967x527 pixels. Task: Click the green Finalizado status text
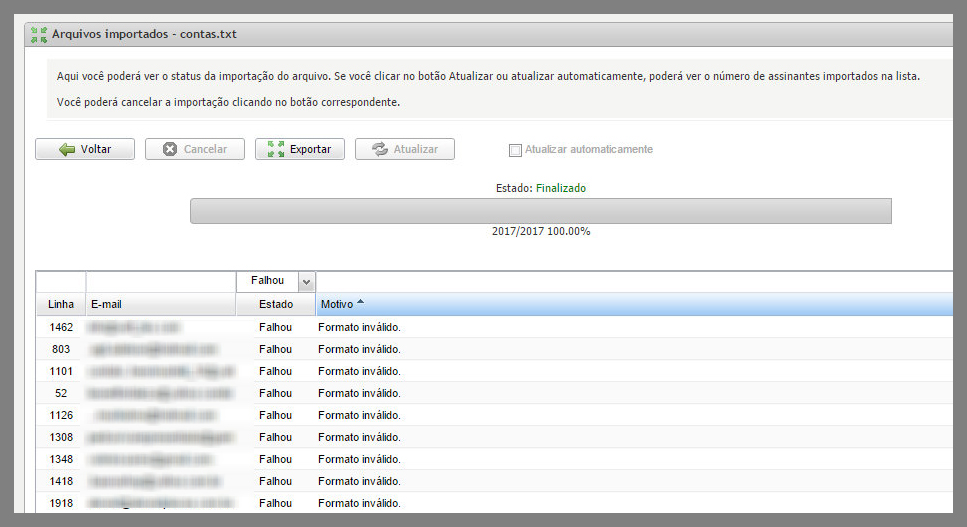point(561,188)
